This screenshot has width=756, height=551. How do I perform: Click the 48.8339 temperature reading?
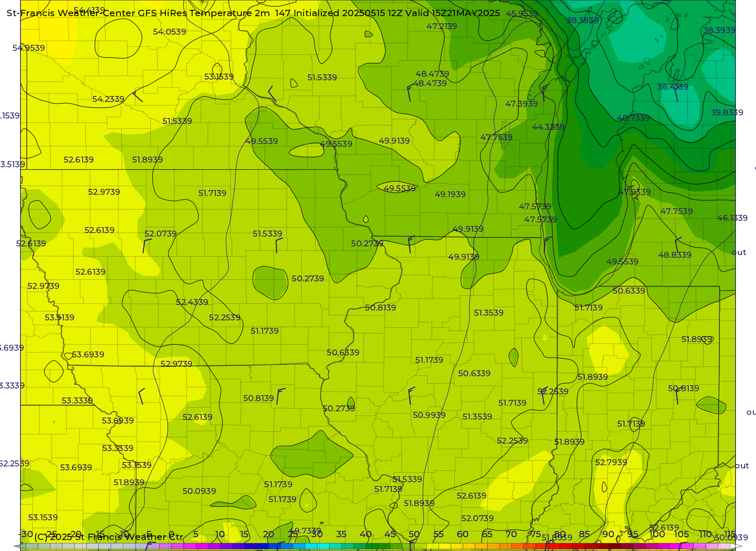[x=675, y=255]
